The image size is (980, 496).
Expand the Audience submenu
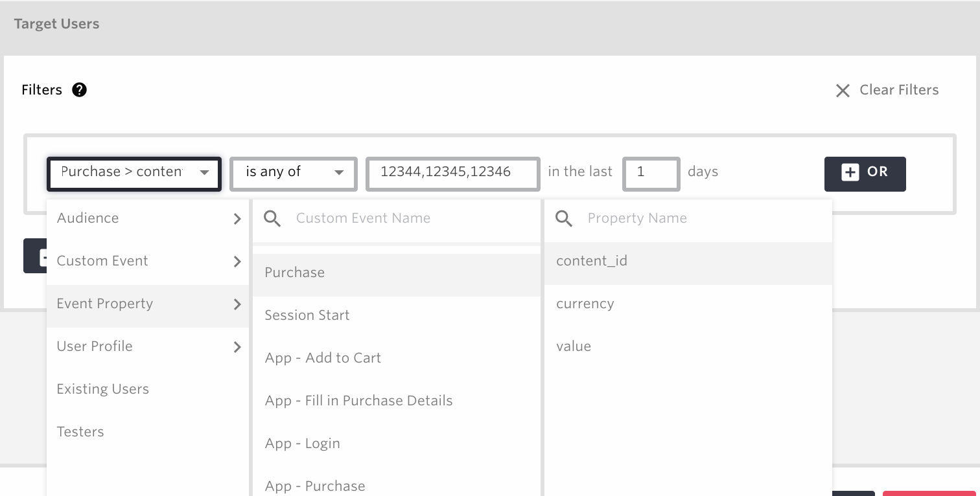click(148, 218)
